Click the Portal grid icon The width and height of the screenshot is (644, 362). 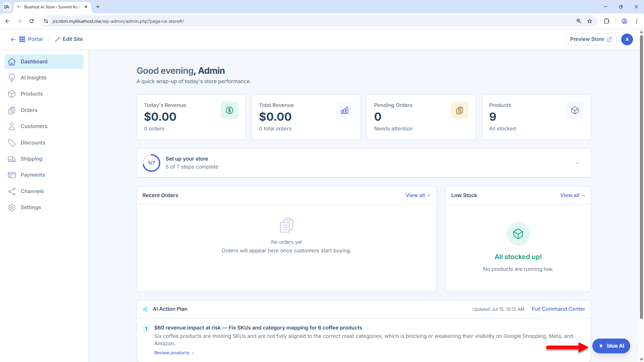22,39
